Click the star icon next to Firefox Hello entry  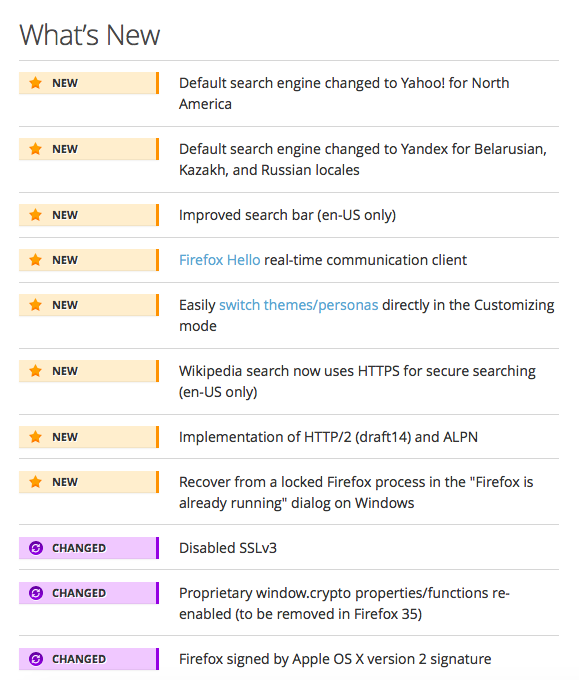[36, 260]
